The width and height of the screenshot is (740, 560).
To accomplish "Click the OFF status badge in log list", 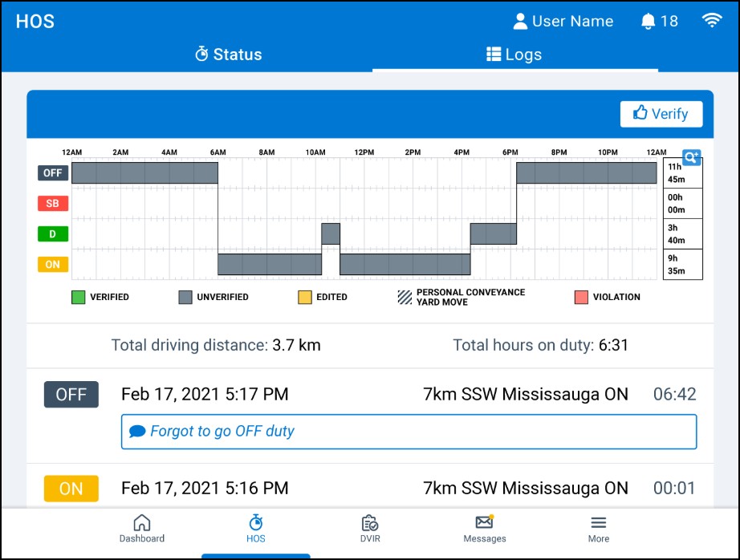I will tap(71, 395).
